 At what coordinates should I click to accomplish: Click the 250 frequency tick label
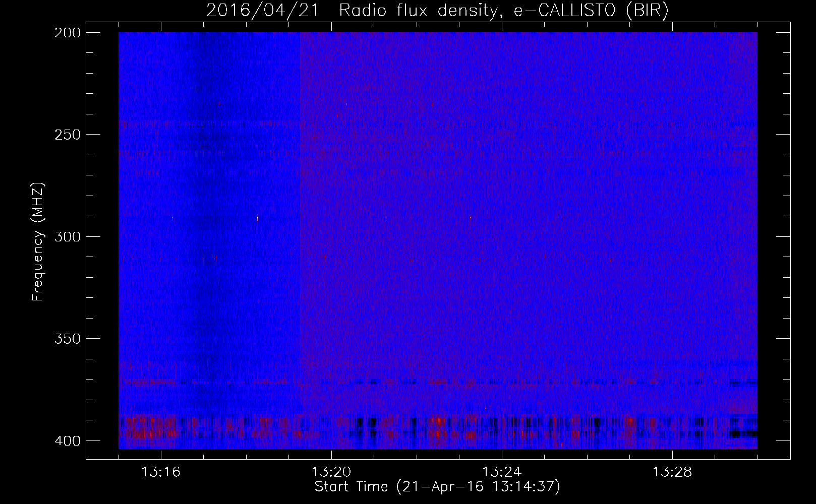(67, 135)
